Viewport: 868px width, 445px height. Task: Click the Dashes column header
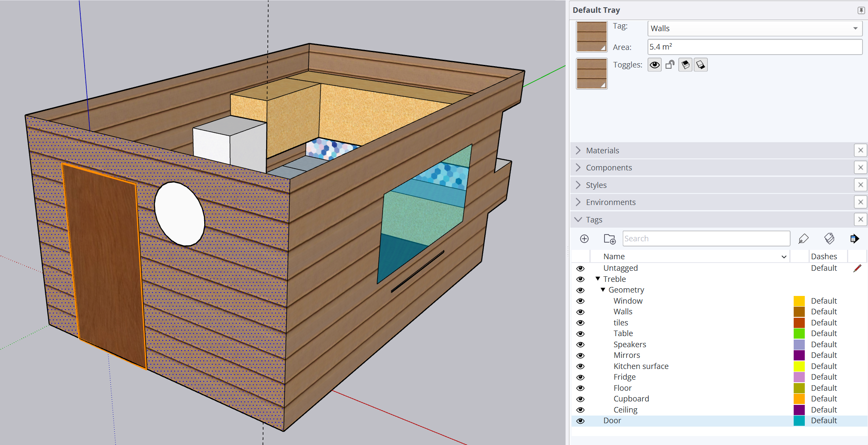pos(824,257)
